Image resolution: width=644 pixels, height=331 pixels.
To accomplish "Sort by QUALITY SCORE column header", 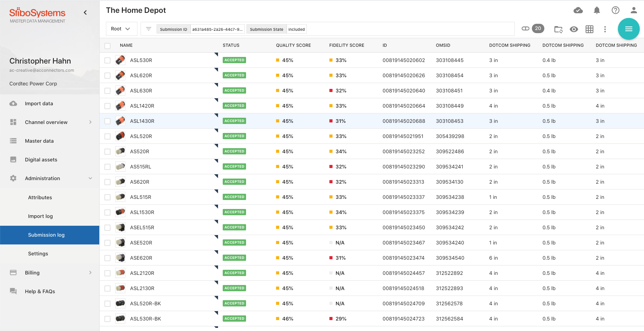I will coord(294,45).
